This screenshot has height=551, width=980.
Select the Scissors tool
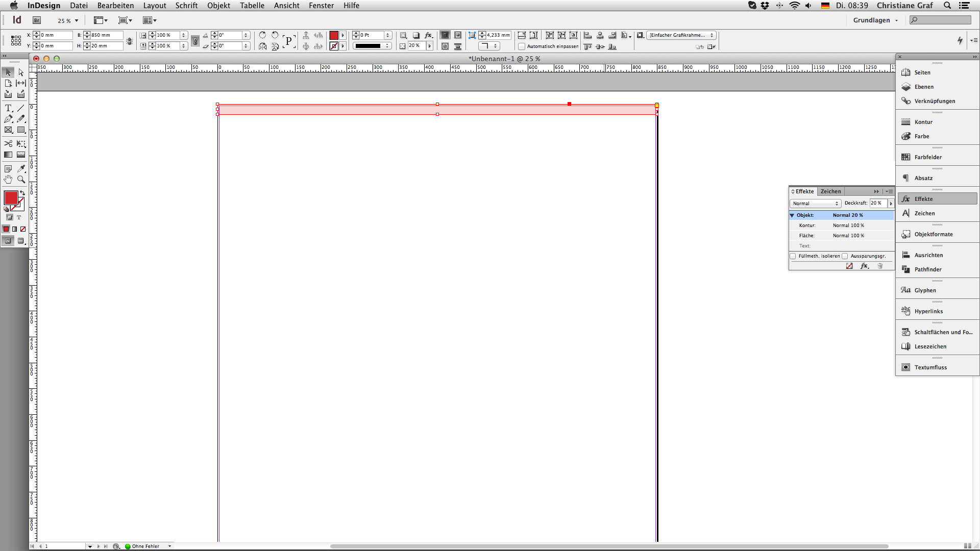point(8,144)
